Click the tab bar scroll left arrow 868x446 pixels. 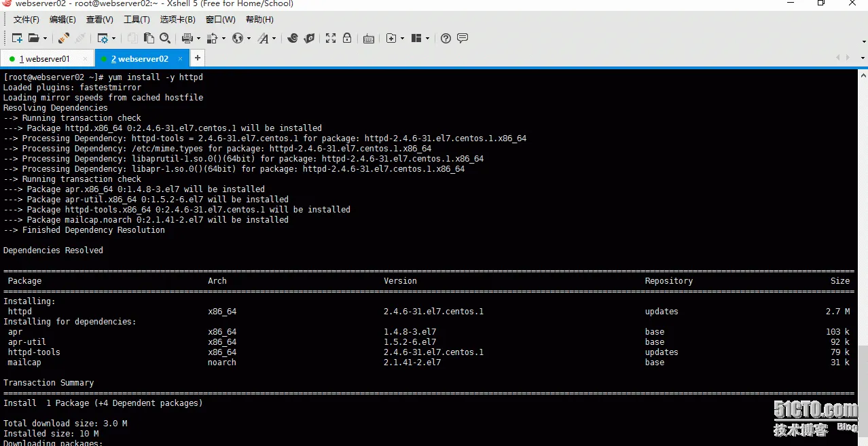(x=838, y=58)
